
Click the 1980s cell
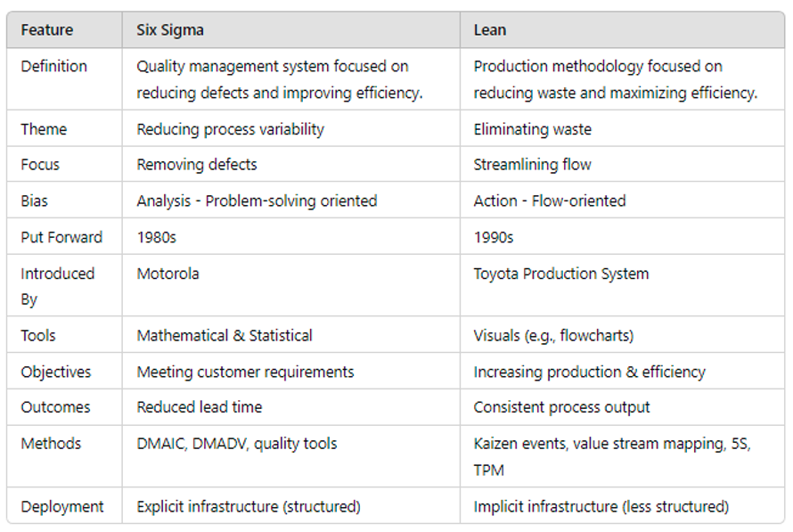pyautogui.click(x=157, y=237)
